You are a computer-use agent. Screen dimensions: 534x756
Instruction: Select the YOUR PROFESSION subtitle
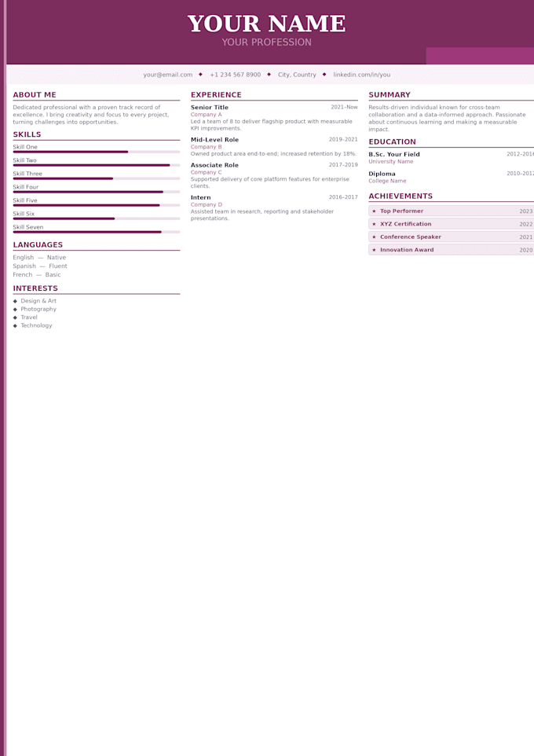[x=266, y=42]
